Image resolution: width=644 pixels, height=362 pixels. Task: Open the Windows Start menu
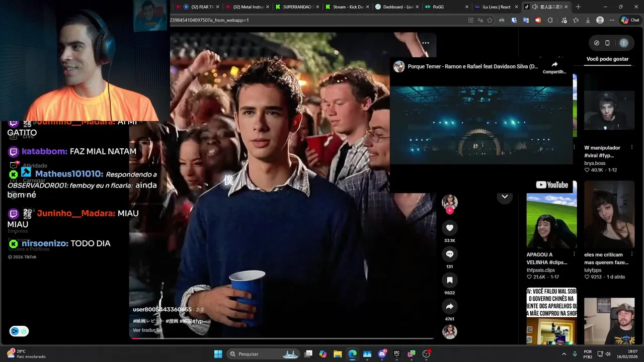point(218,354)
